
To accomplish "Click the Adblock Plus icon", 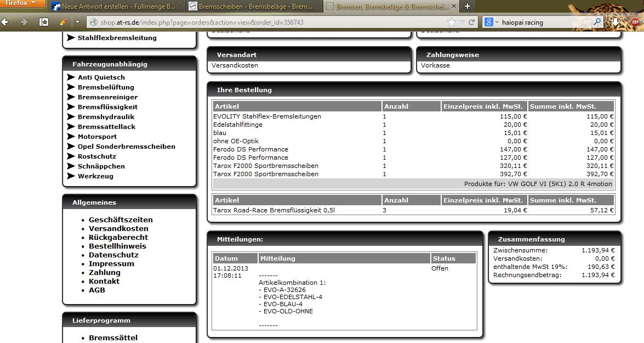I will point(635,22).
